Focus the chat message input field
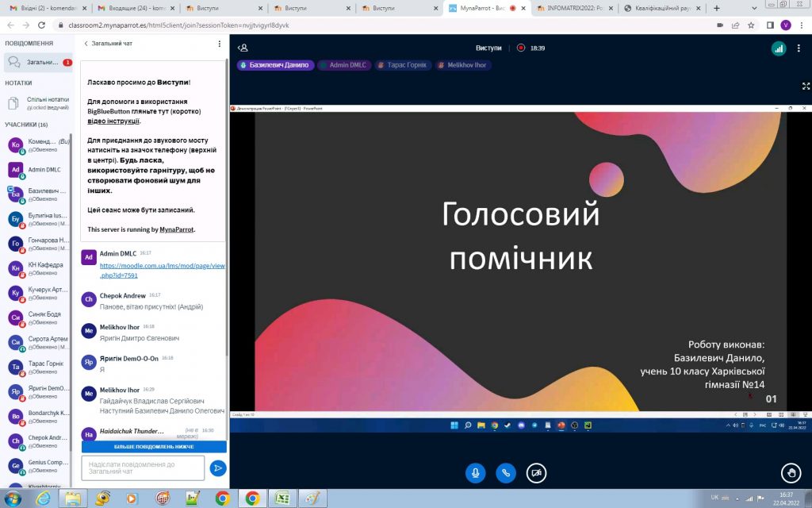Screen dimensions: 812x508 point(143,468)
